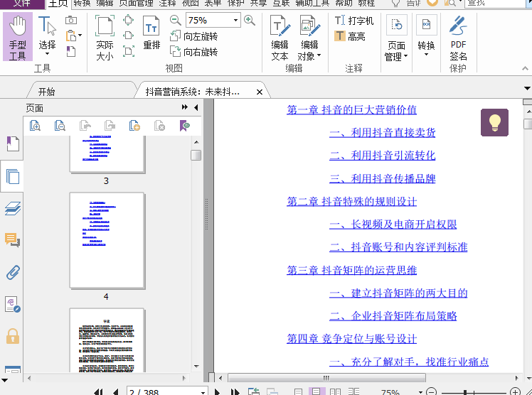Open link 第三章 抖音矩阵的运营思维
This screenshot has height=395, width=532.
tap(351, 270)
